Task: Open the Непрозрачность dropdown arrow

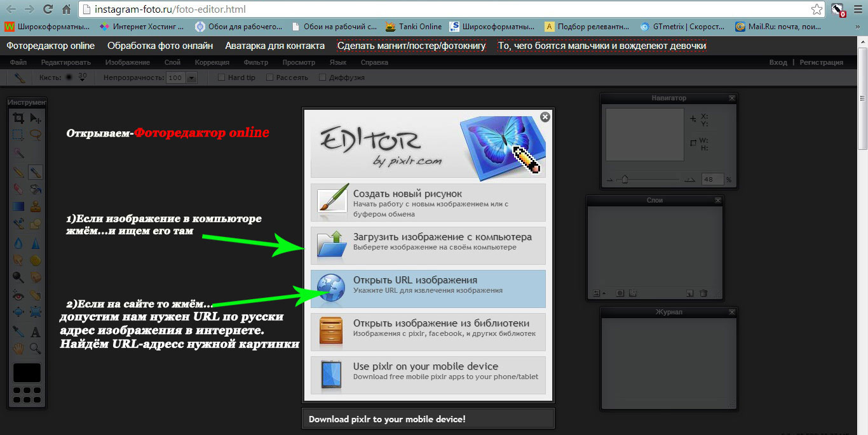Action: click(191, 77)
